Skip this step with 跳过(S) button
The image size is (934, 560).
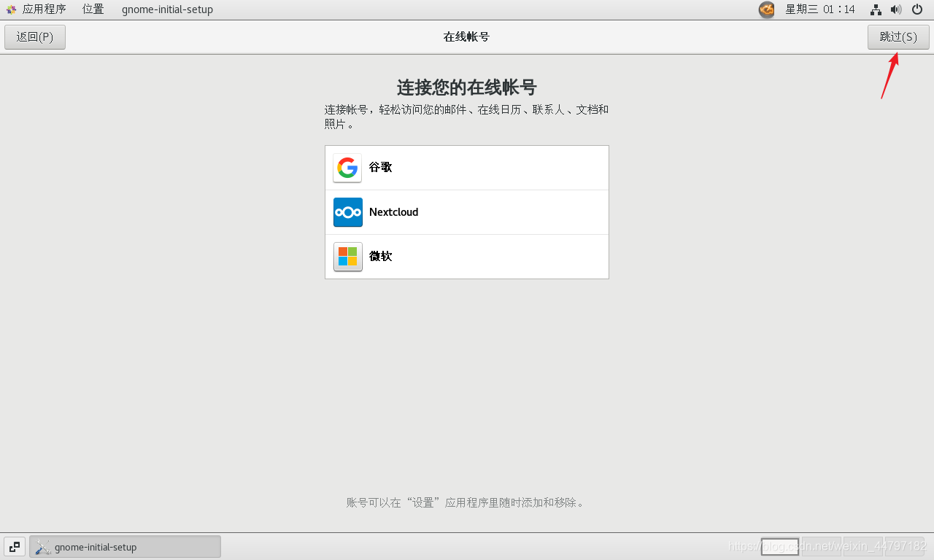(898, 37)
